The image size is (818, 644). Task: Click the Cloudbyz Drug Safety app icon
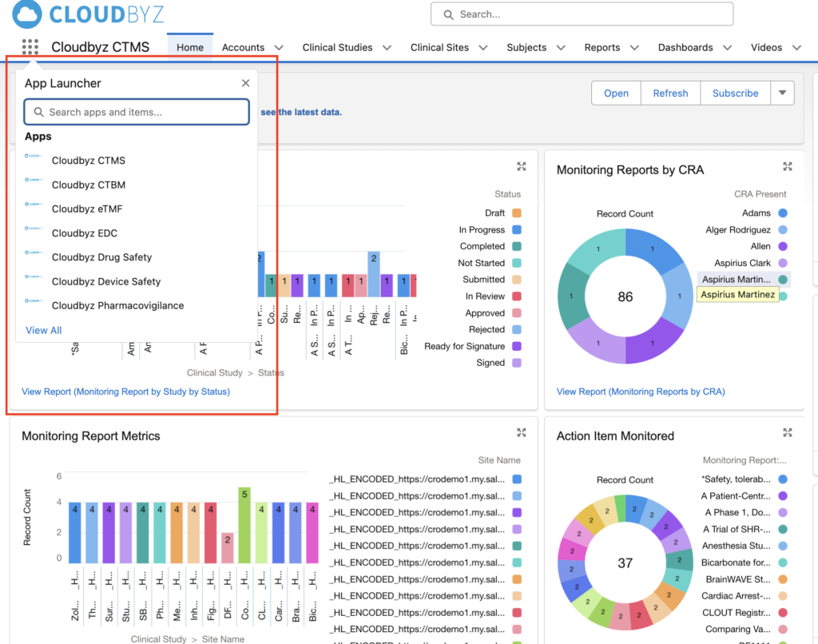point(34,252)
